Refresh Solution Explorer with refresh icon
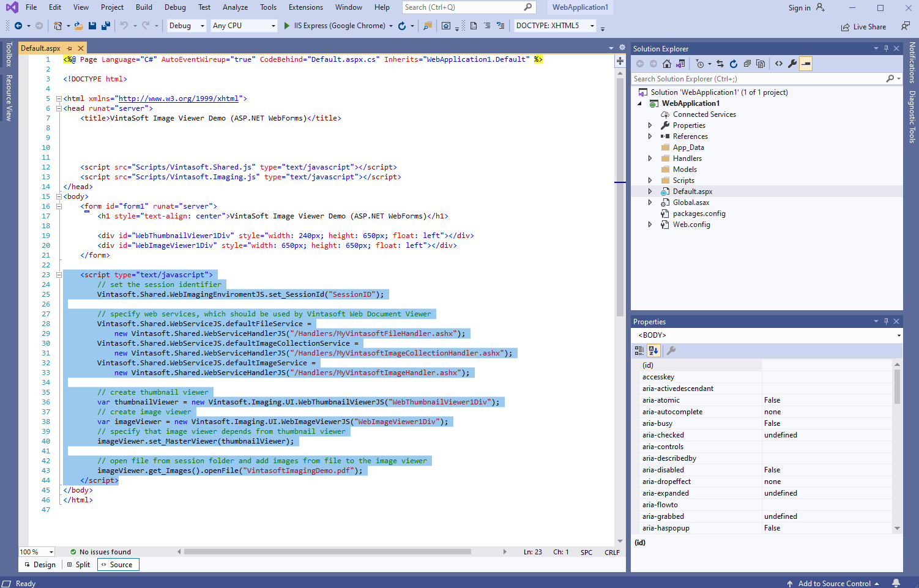 (734, 64)
